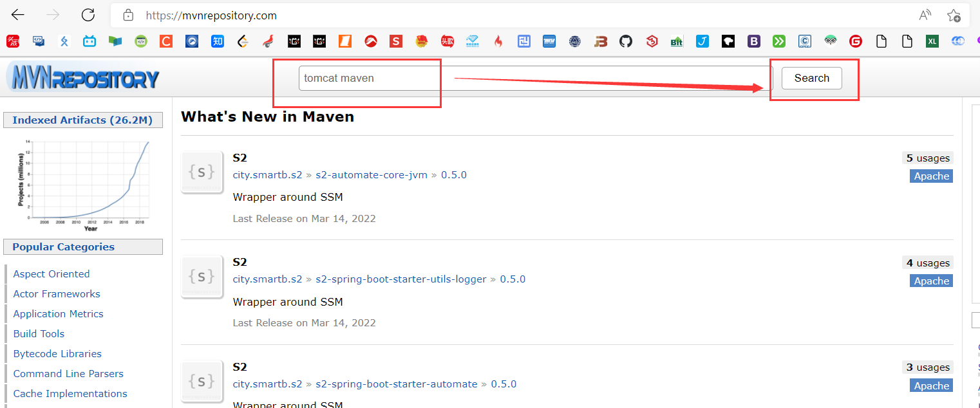Open version 0.5.0 of s2-spring-boot-starter-automate
The width and height of the screenshot is (980, 408).
504,384
